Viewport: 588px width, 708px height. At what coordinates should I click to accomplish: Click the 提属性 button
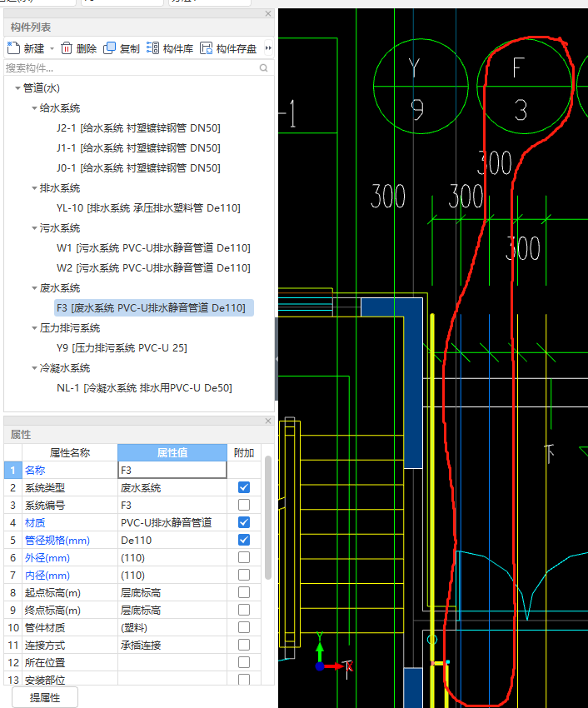(45, 698)
